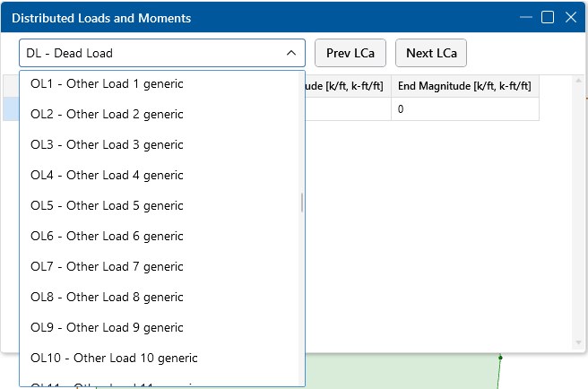The height and width of the screenshot is (389, 588).
Task: Click the dropdown chevron arrow
Action: [291, 53]
